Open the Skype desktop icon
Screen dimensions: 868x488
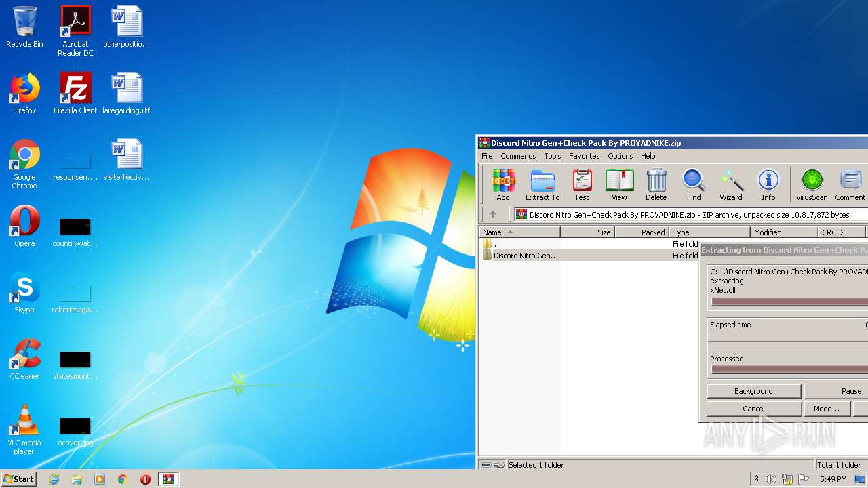(x=24, y=293)
